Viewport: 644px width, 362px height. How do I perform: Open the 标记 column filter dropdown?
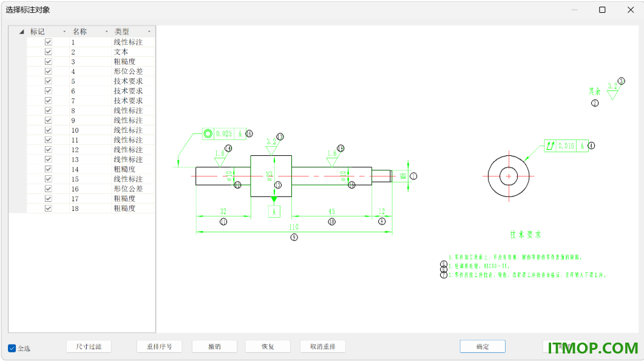tap(64, 32)
